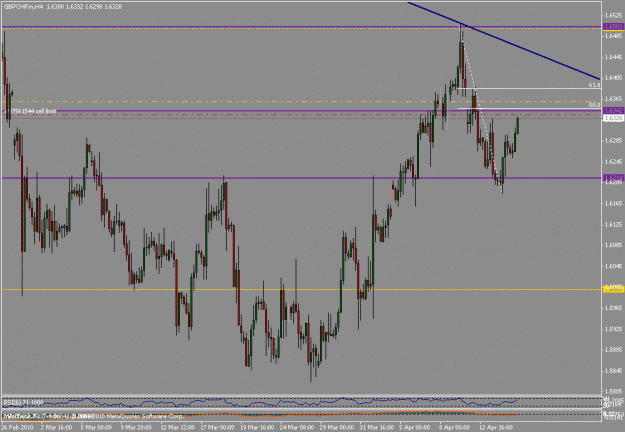Click the RSI(6) indicator label
This screenshot has height=432, width=625.
pyautogui.click(x=23, y=403)
